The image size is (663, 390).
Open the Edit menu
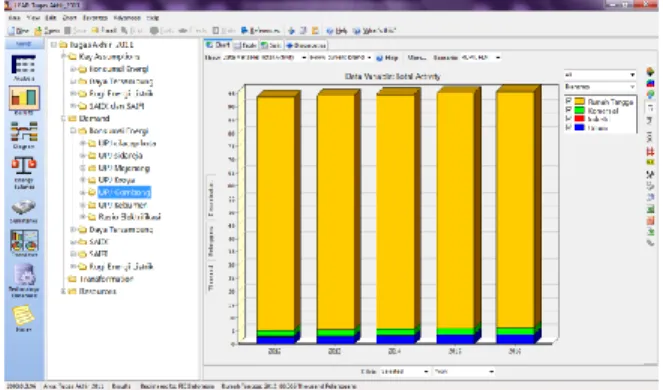51,18
